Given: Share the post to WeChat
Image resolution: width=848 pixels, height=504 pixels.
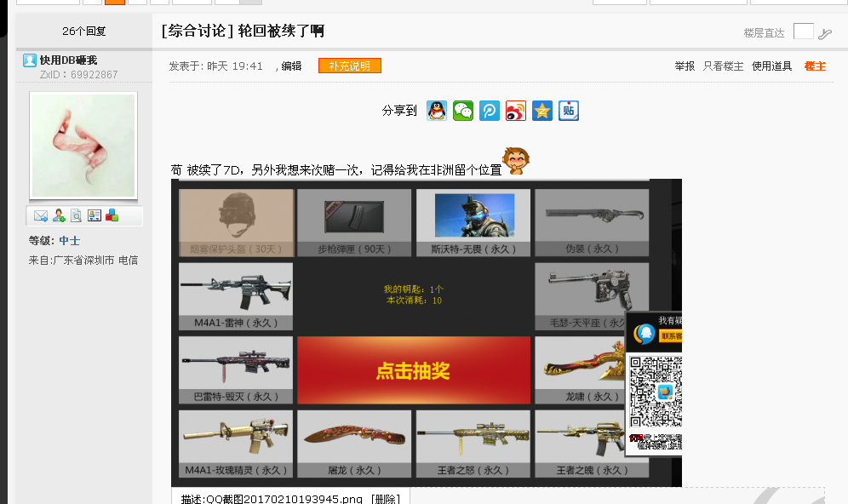Looking at the screenshot, I should coord(463,111).
